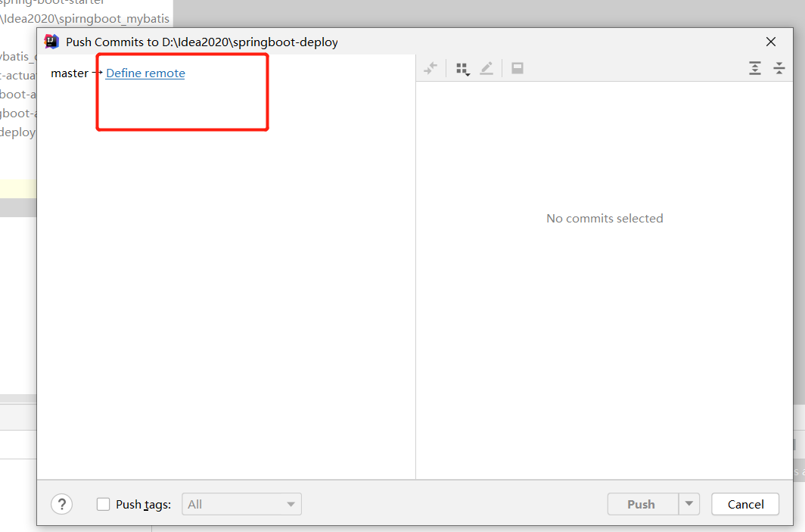Click the Push button
The width and height of the screenshot is (805, 532).
(x=643, y=504)
